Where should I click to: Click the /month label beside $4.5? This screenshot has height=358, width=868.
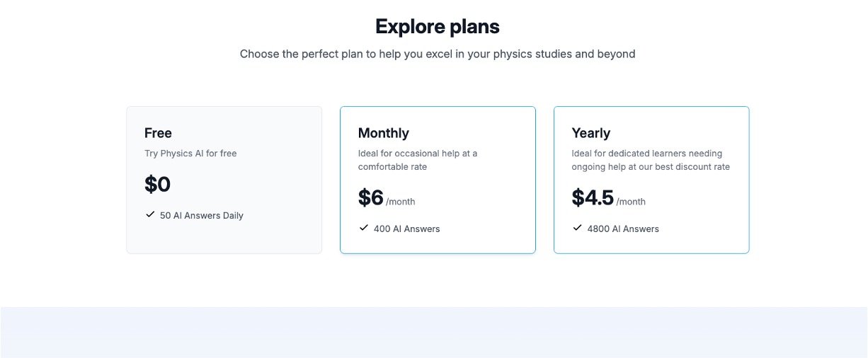(x=631, y=202)
